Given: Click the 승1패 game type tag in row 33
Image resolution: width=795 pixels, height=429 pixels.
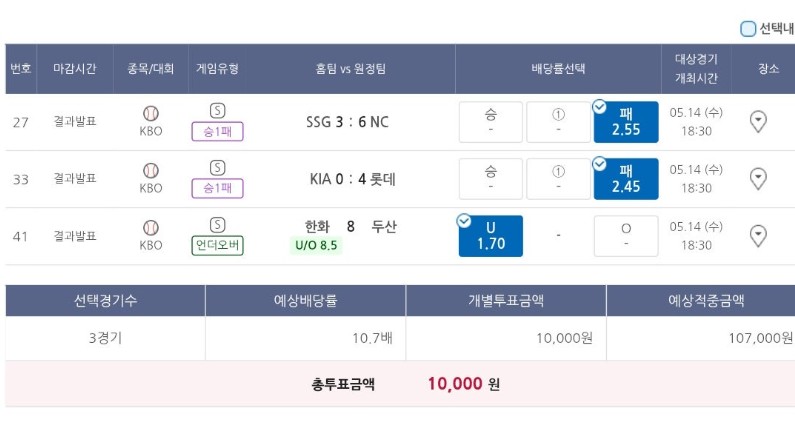Looking at the screenshot, I should pos(218,188).
